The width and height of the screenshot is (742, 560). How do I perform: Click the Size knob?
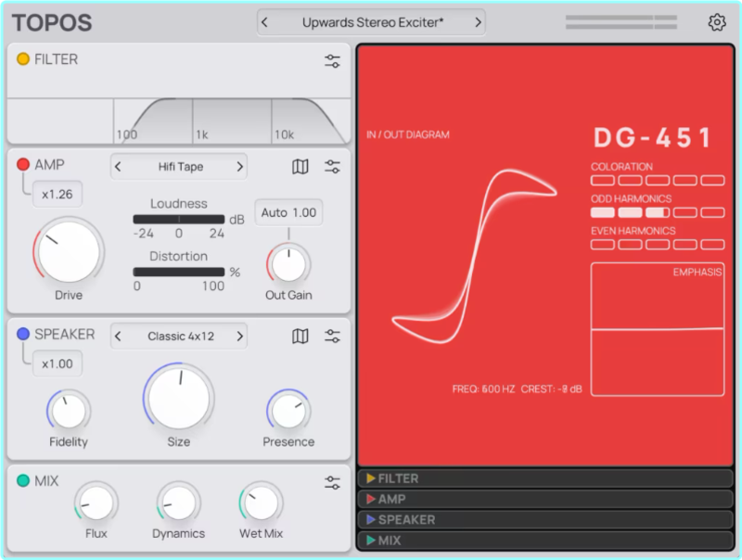click(x=179, y=399)
